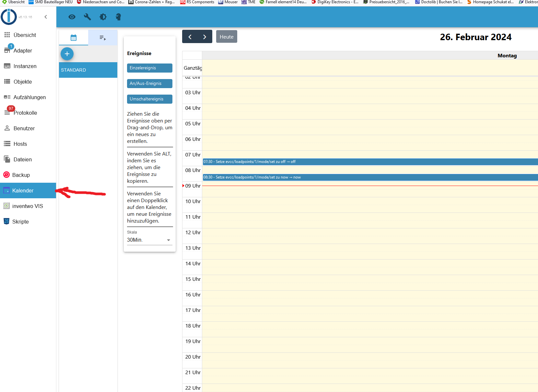Switch to the calendar view tab
This screenshot has width=538, height=392.
[x=74, y=38]
